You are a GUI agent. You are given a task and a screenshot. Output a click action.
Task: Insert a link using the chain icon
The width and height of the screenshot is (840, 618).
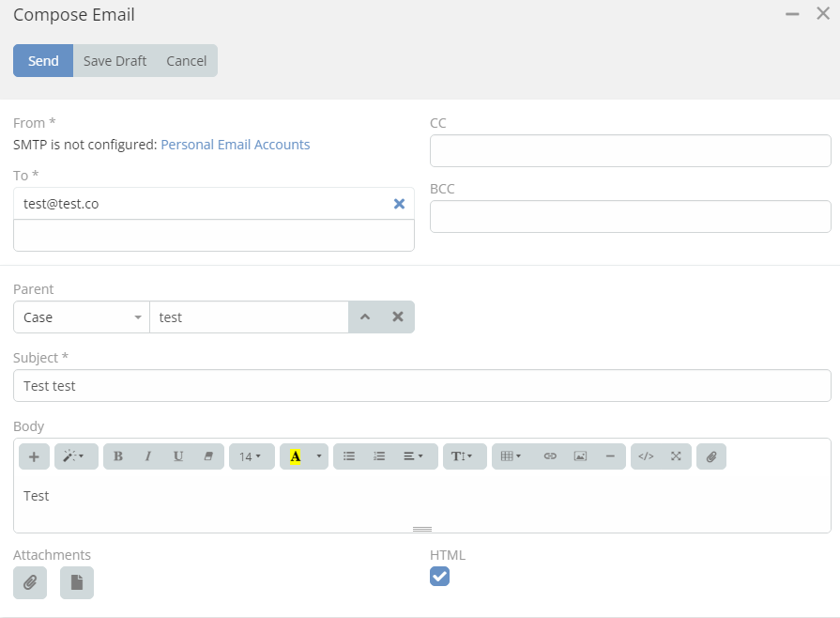click(550, 456)
